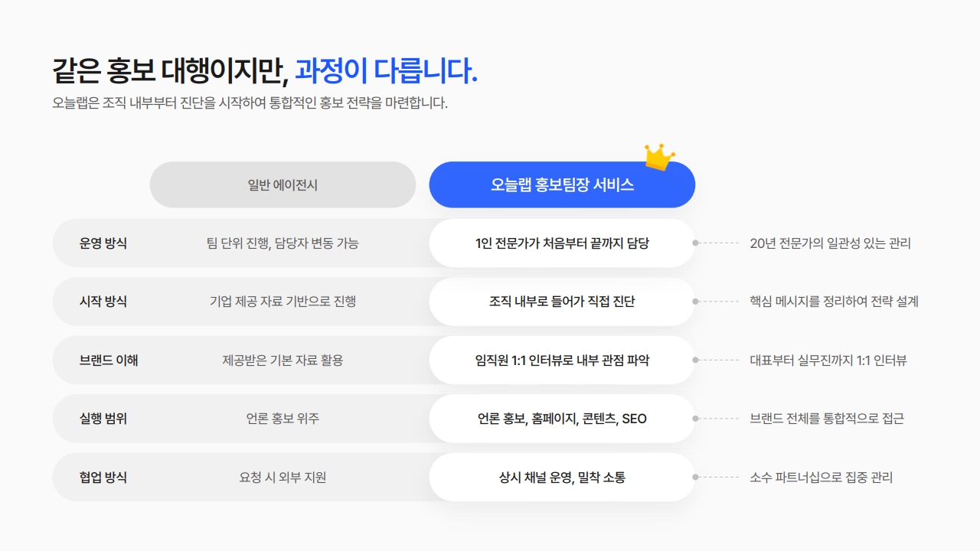The height and width of the screenshot is (551, 980).
Task: Click the '시작 방식' row label
Action: (103, 302)
